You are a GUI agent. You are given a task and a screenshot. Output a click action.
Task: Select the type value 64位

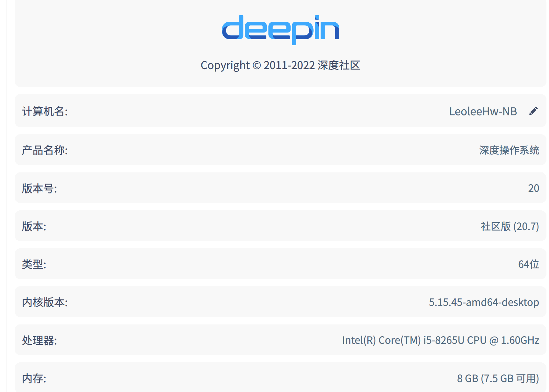(x=529, y=264)
